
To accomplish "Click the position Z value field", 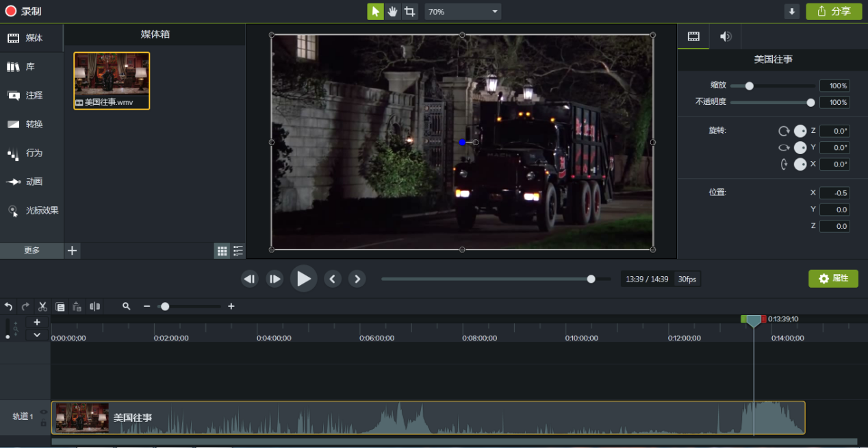I will tap(834, 226).
